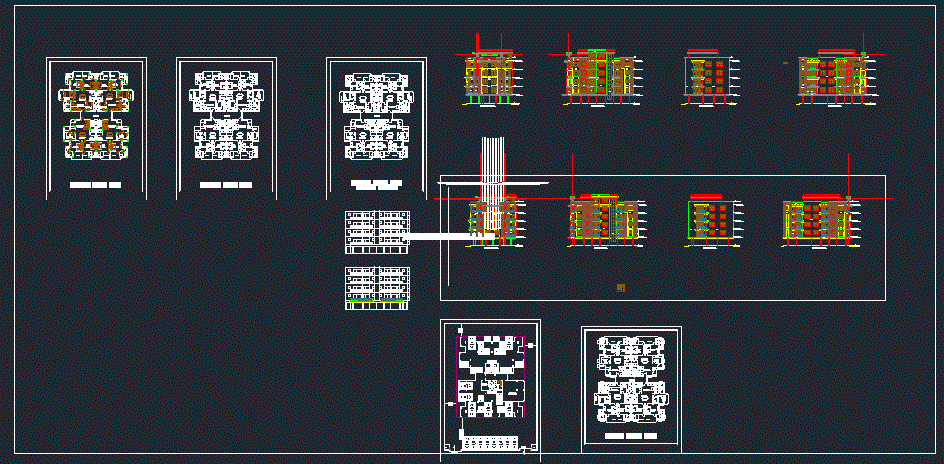Screen dimensions: 944x464
Task: Click the white floor plan in the second sheet
Action: 226,115
